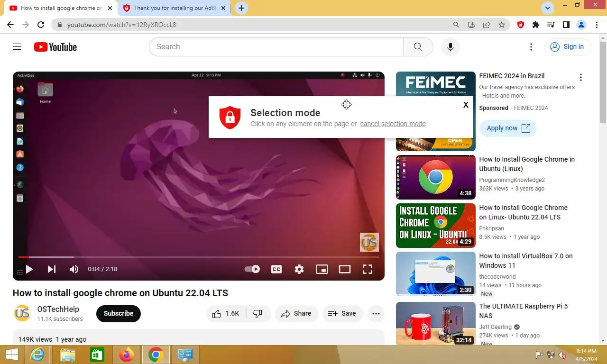Screen dimensions: 607x364
Task: Open the YouTube guide hamburger menu
Action: click(x=17, y=46)
